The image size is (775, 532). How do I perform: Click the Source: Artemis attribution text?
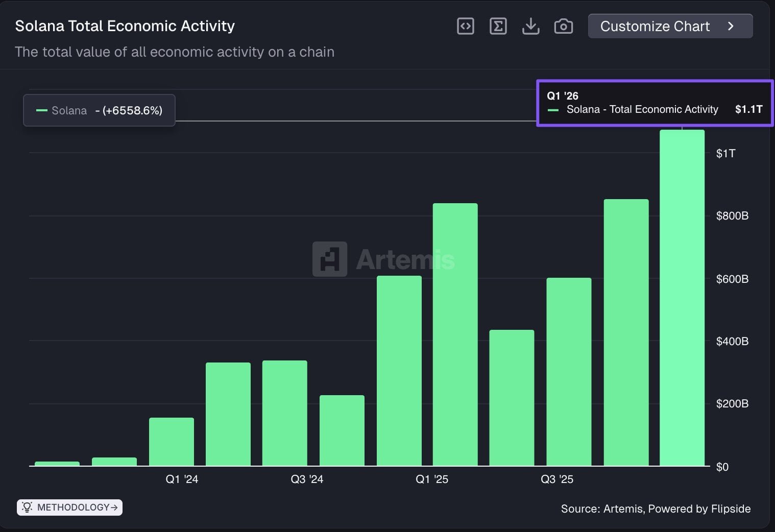coord(656,509)
